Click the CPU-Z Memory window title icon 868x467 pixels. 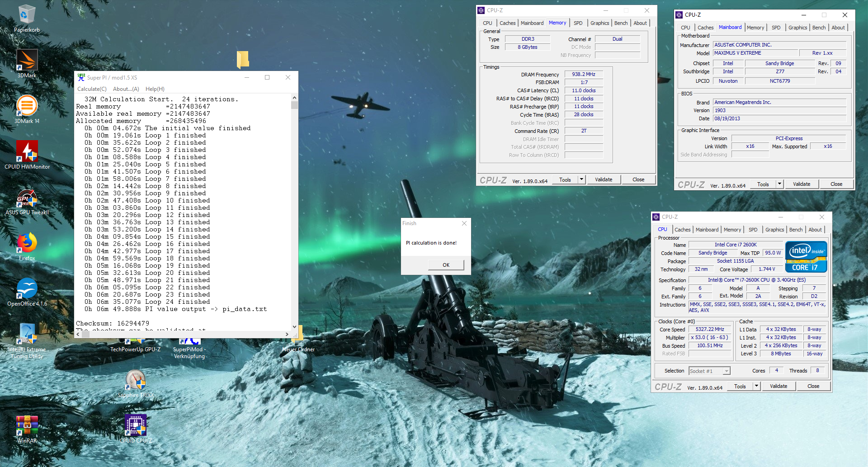[x=481, y=10]
